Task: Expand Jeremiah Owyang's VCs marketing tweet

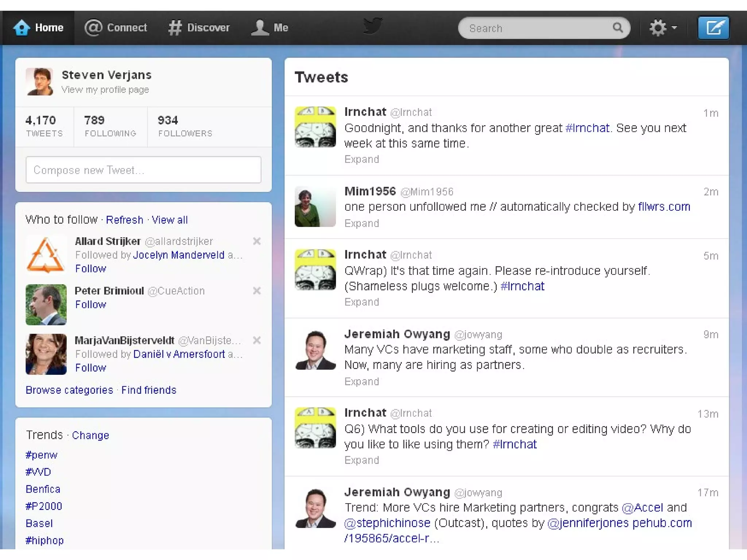Action: click(x=361, y=382)
